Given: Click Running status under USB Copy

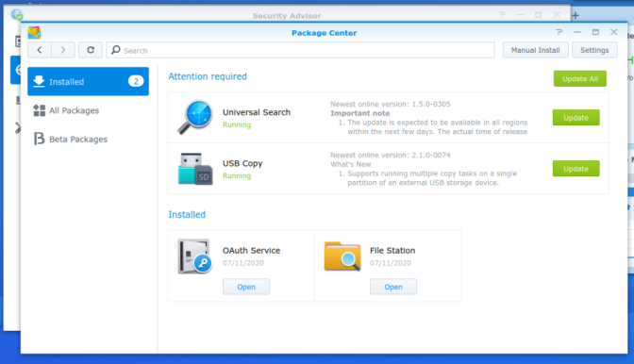Looking at the screenshot, I should [x=237, y=175].
